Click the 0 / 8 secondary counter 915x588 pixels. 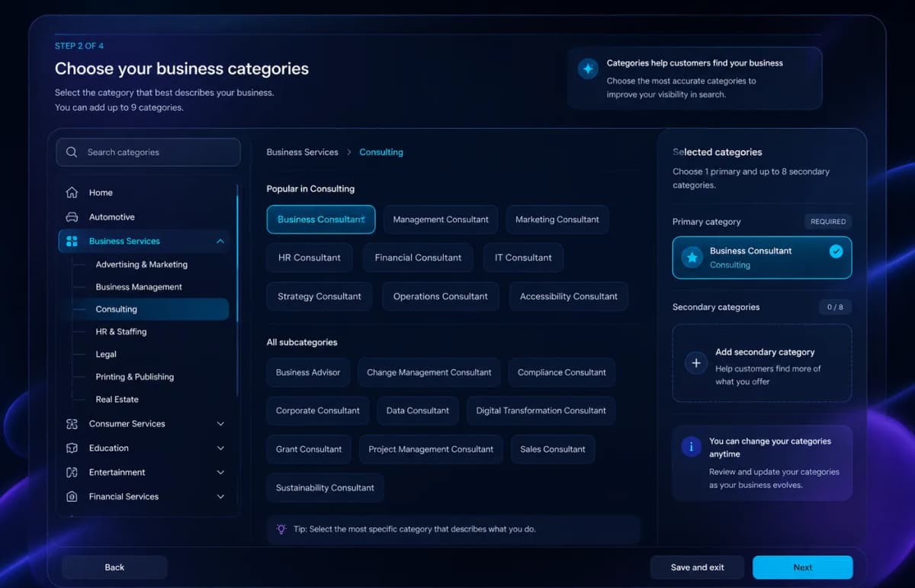(836, 307)
